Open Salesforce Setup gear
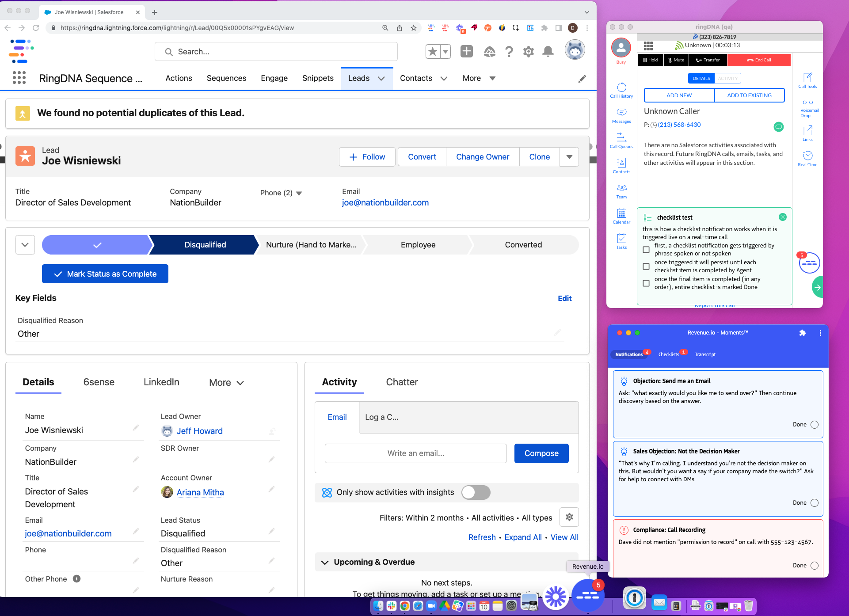Screen dimensions: 849x616 (529, 52)
